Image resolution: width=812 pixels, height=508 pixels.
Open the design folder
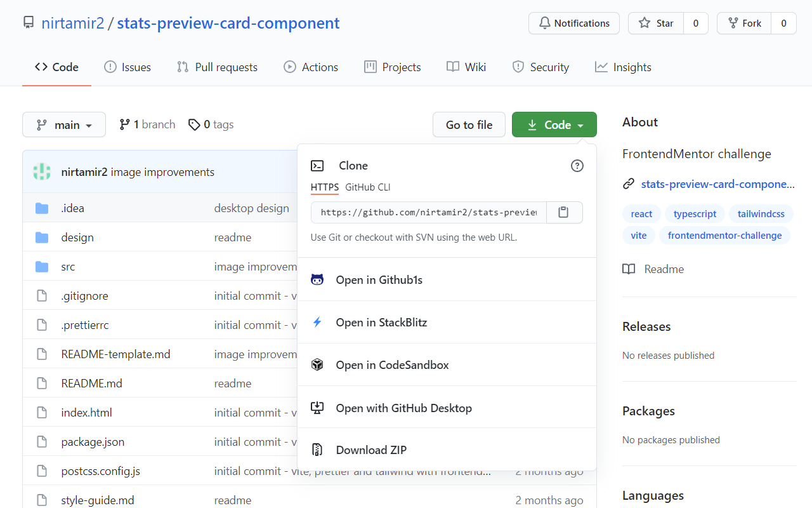click(77, 237)
